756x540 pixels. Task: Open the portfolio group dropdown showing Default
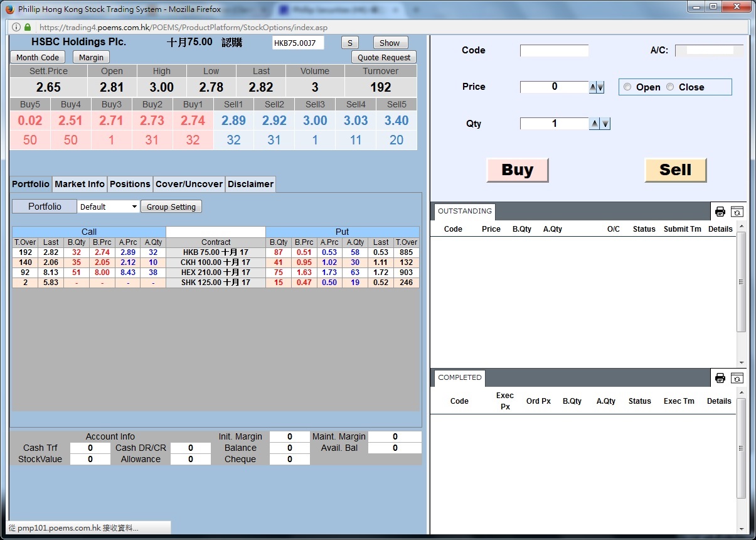(x=108, y=207)
